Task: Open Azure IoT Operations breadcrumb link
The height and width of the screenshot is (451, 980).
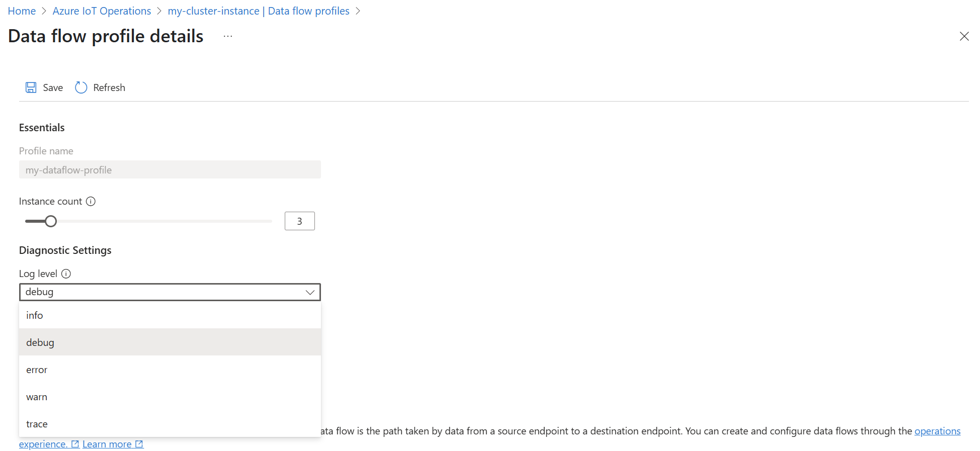Action: pyautogui.click(x=102, y=11)
